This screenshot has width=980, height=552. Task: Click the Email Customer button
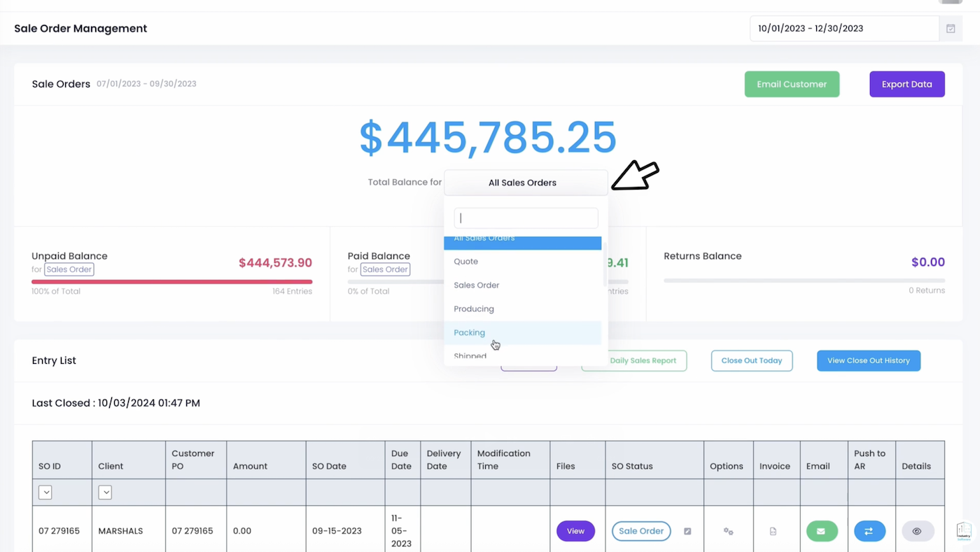click(x=792, y=83)
